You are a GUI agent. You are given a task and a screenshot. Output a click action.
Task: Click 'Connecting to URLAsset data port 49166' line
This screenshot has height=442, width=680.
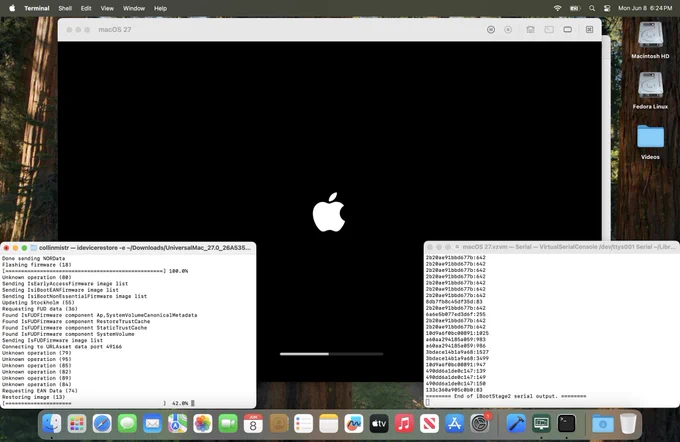pos(62,347)
